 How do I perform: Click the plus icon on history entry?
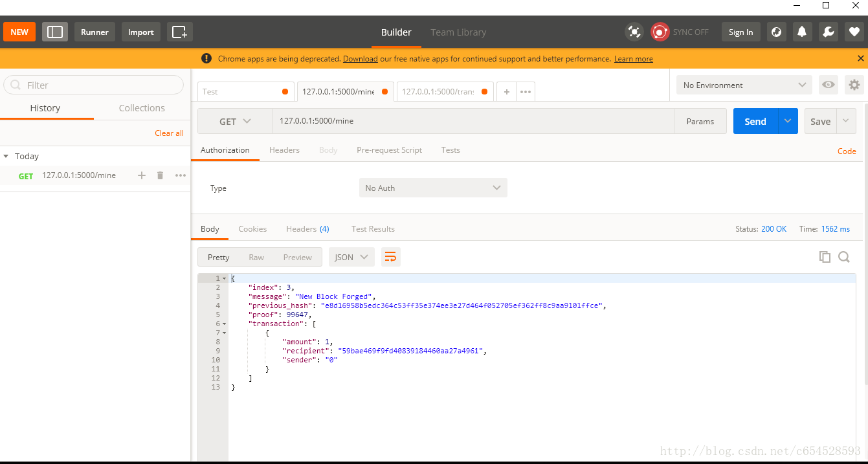(142, 175)
